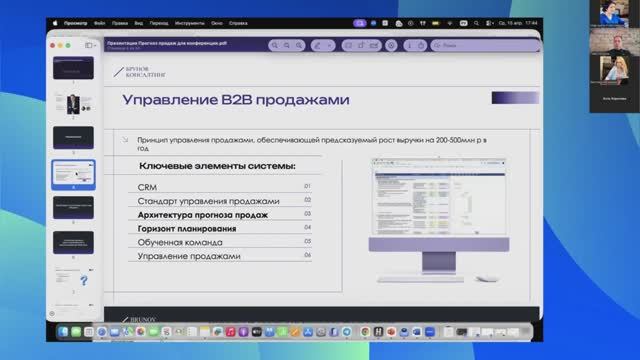
Task: Show the Markup toolbar
Action: [391, 45]
